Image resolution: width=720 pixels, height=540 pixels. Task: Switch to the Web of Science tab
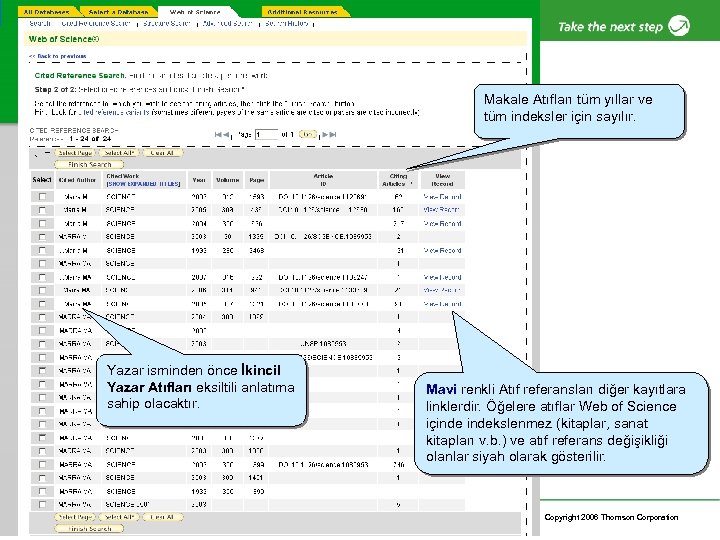(195, 12)
